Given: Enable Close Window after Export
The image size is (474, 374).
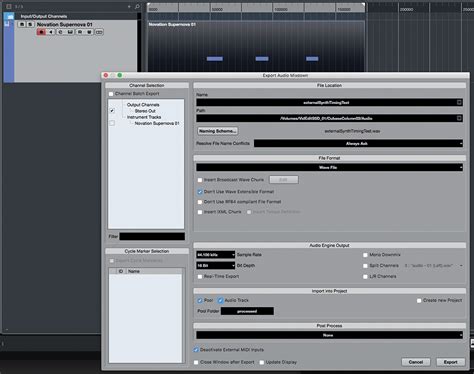Looking at the screenshot, I should point(196,362).
